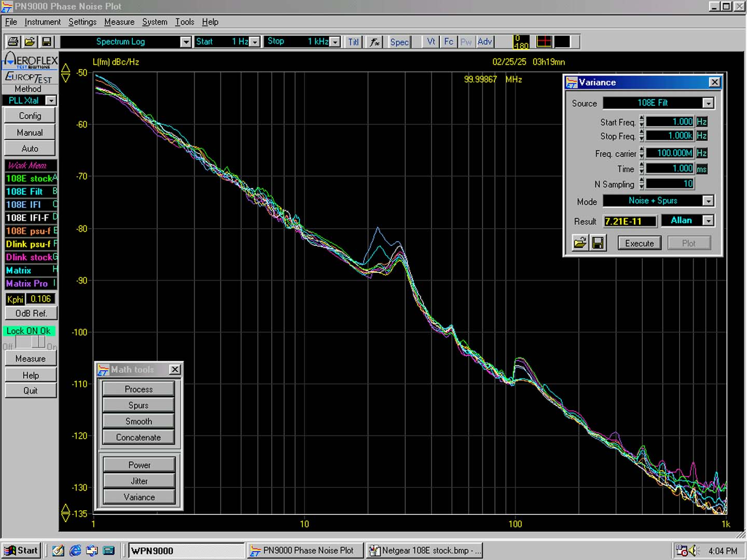Click the Quit button

click(30, 390)
